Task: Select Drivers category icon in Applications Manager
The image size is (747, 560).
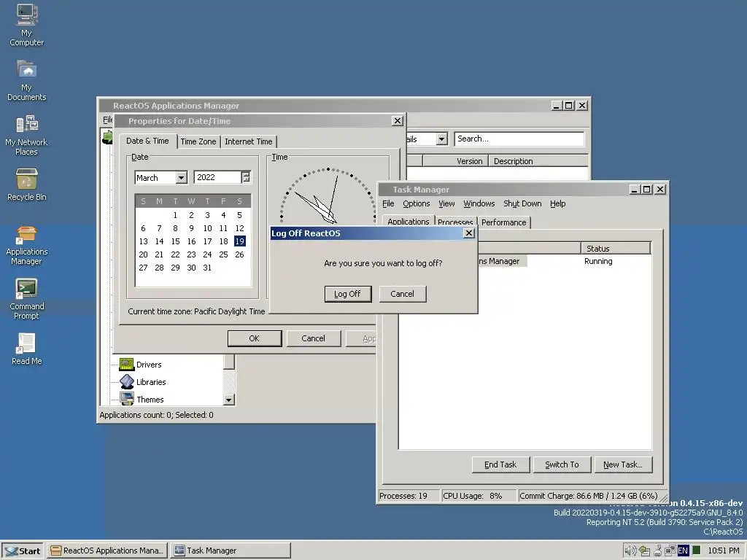Action: (x=127, y=365)
